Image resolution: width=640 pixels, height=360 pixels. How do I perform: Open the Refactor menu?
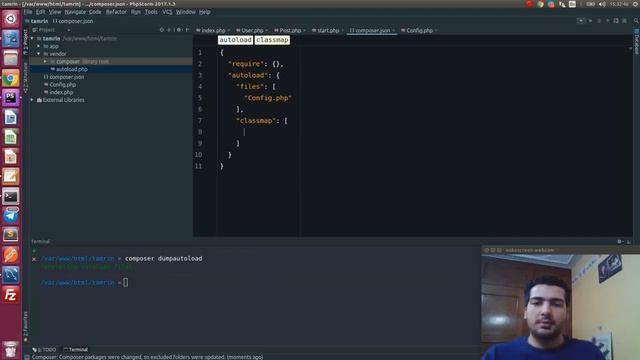[x=116, y=12]
